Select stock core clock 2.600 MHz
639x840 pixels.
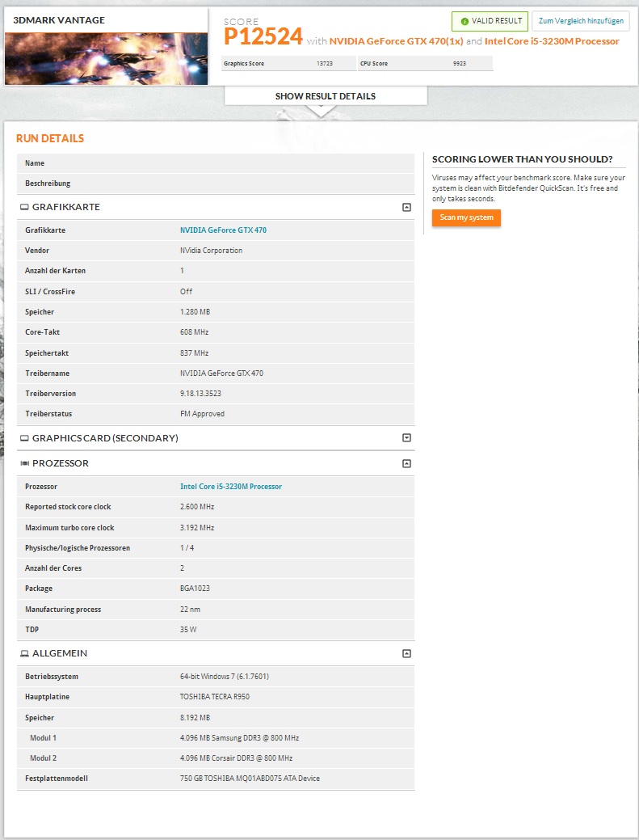[197, 507]
